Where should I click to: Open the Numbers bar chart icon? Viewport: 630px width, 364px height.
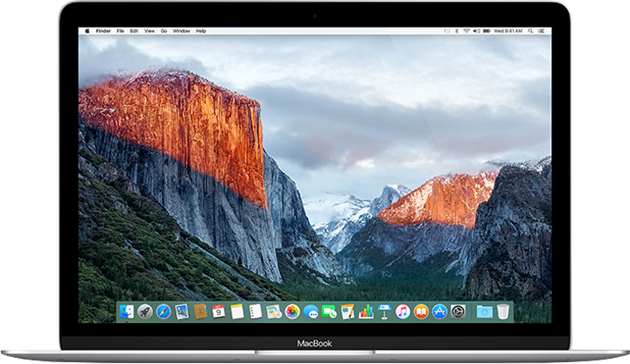click(366, 311)
